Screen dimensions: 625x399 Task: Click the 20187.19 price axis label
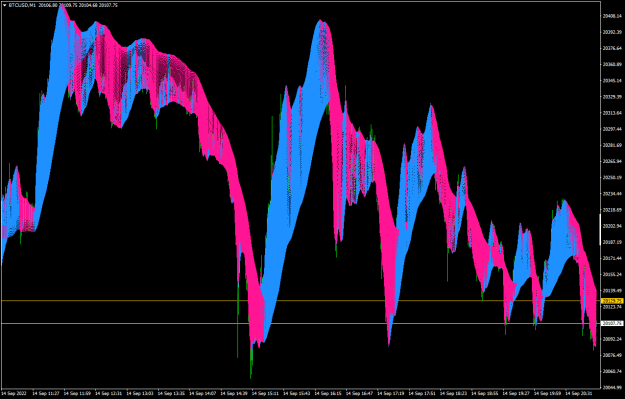[612, 242]
